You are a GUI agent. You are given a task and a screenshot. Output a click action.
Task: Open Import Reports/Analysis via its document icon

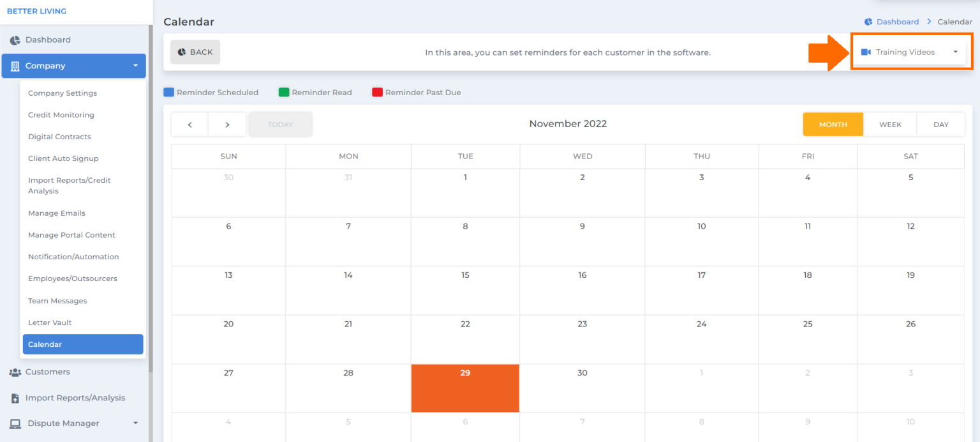(14, 397)
